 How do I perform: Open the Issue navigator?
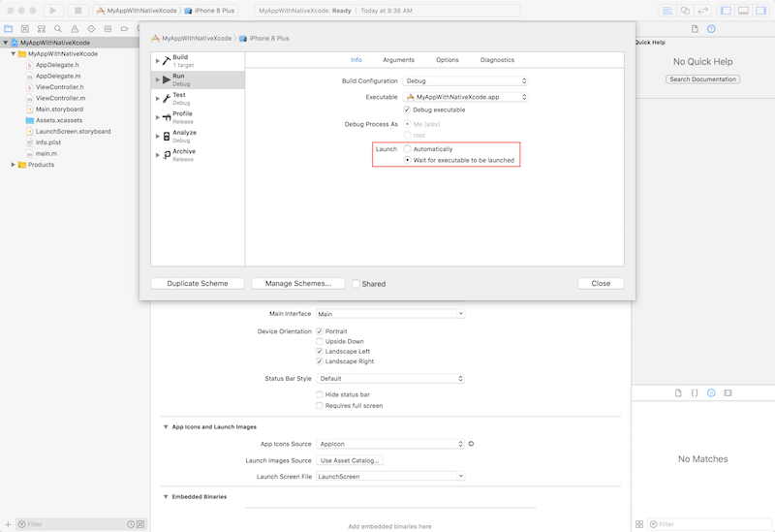[x=75, y=29]
